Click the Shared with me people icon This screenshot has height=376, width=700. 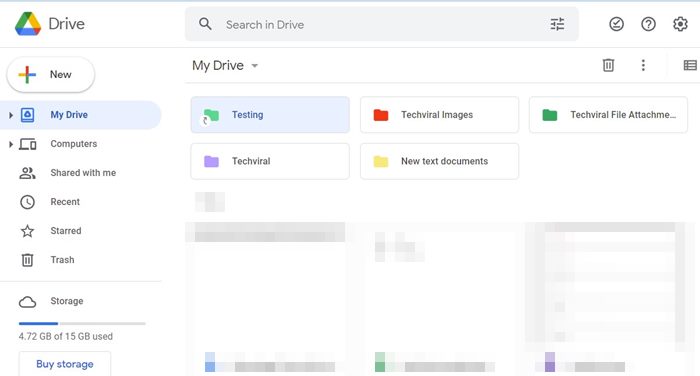(27, 173)
